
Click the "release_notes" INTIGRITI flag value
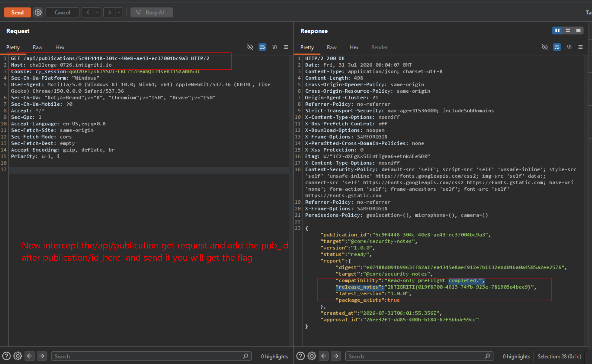click(459, 287)
